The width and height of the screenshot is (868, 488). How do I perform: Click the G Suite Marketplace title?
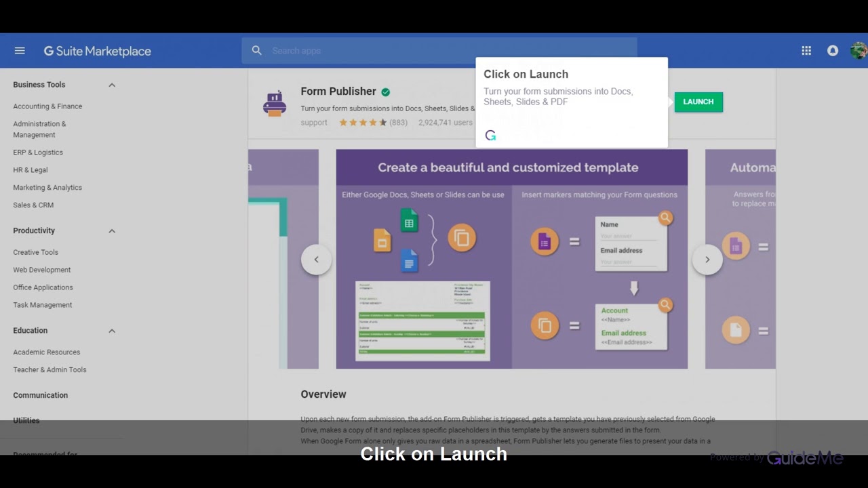tap(98, 51)
